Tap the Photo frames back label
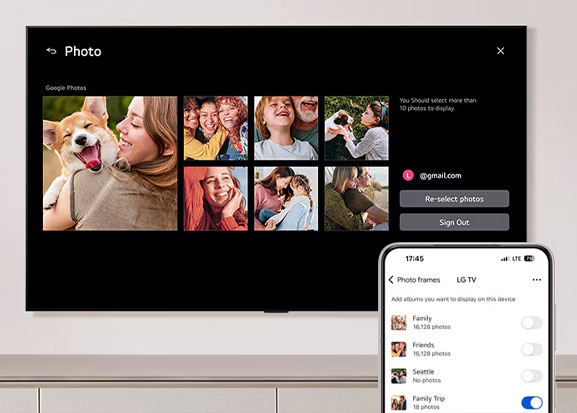Image resolution: width=577 pixels, height=413 pixels. tap(418, 280)
